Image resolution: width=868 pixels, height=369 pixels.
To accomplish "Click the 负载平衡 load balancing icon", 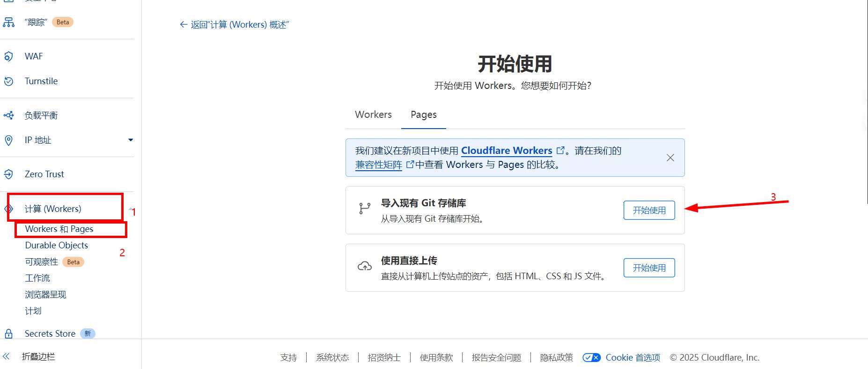I will 8,115.
